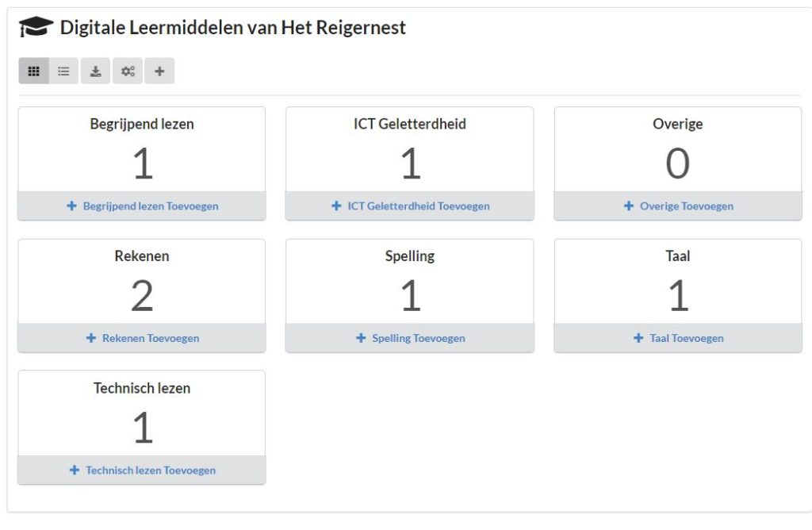
Task: Click the graduation cap icon
Action: (36, 27)
